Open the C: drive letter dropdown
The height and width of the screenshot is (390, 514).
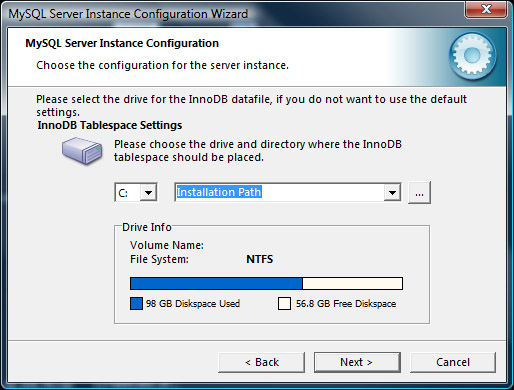(x=148, y=192)
